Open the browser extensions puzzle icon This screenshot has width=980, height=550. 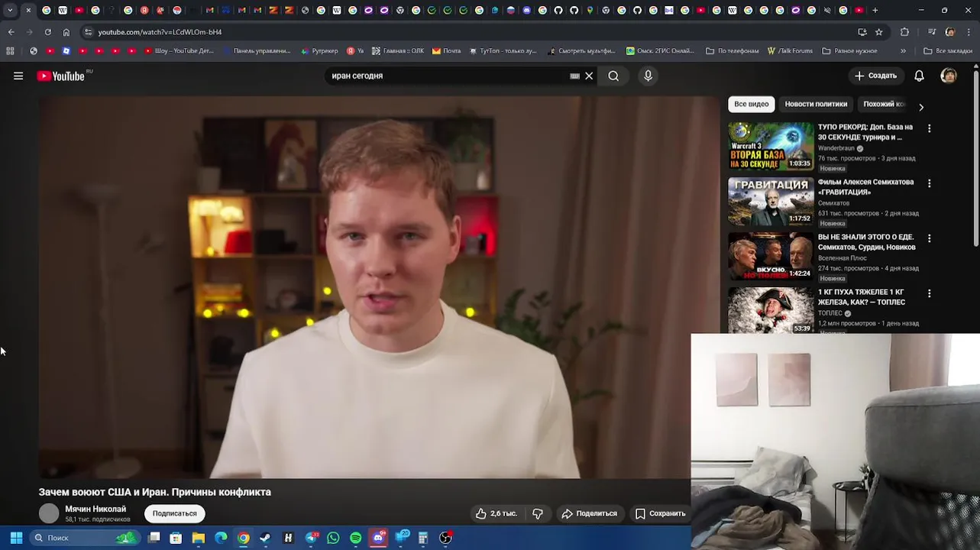click(904, 32)
